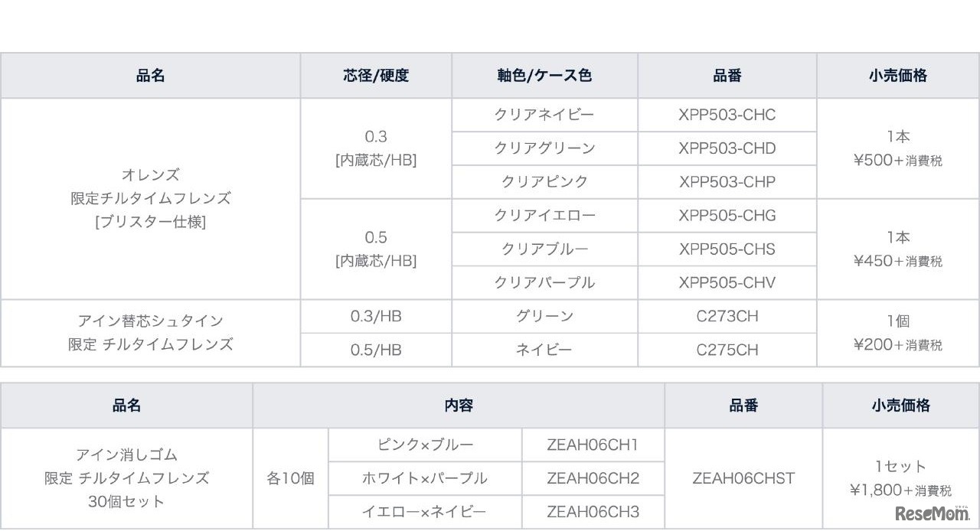
Task: Select the クリアピンク cell
Action: tap(544, 181)
